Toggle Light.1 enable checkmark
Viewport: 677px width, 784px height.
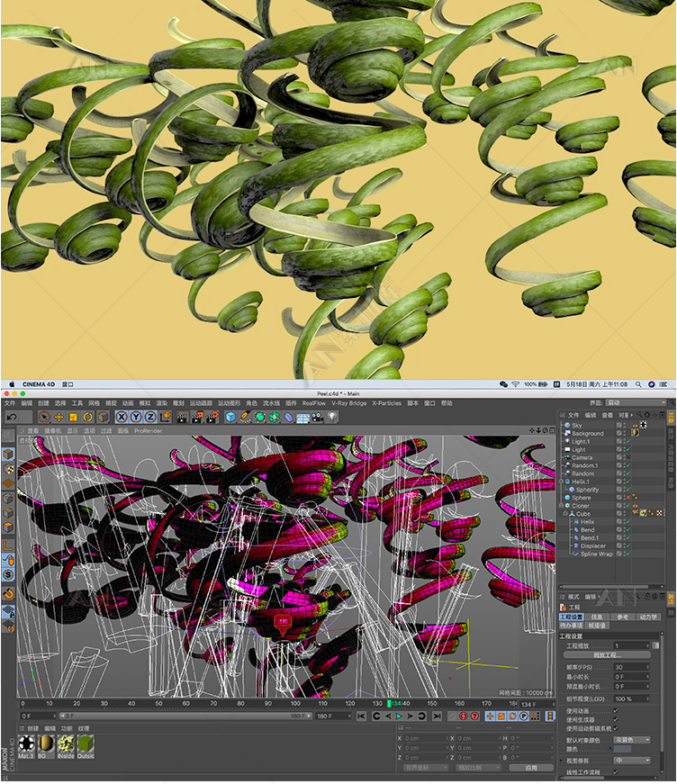pyautogui.click(x=628, y=441)
